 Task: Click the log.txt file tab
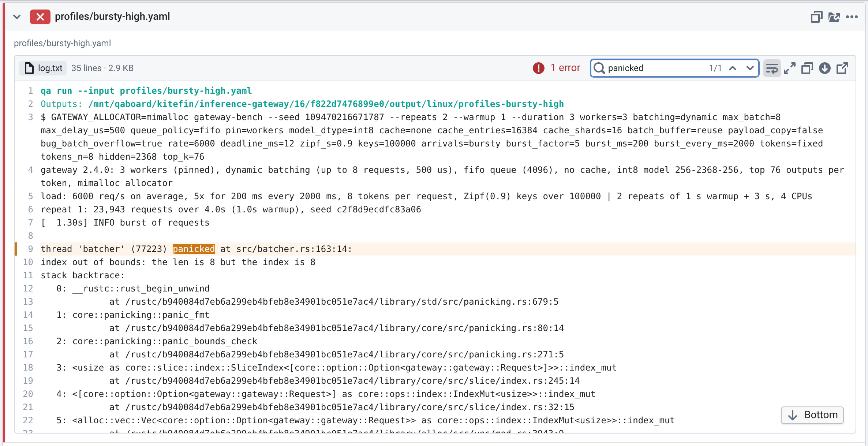[x=43, y=68]
